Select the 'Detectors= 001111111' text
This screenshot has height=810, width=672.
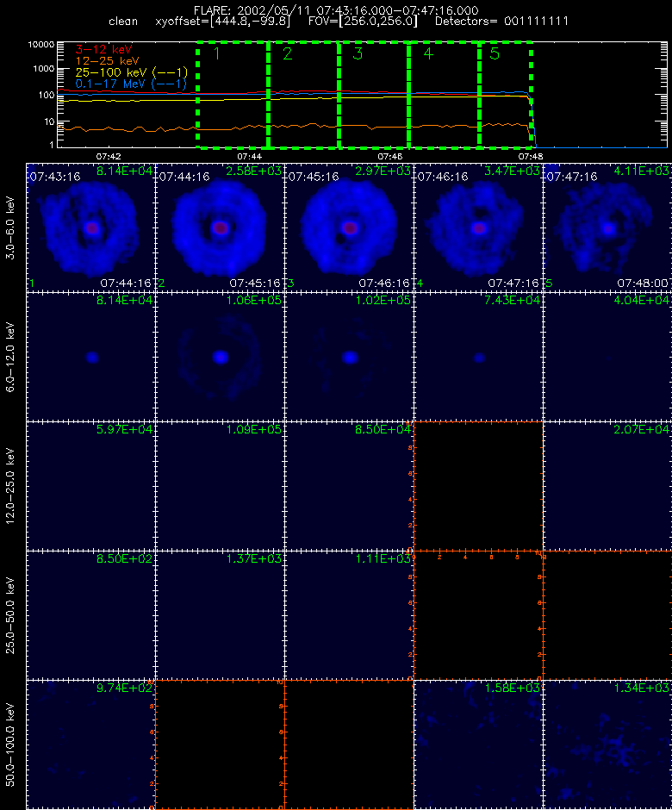(501, 22)
